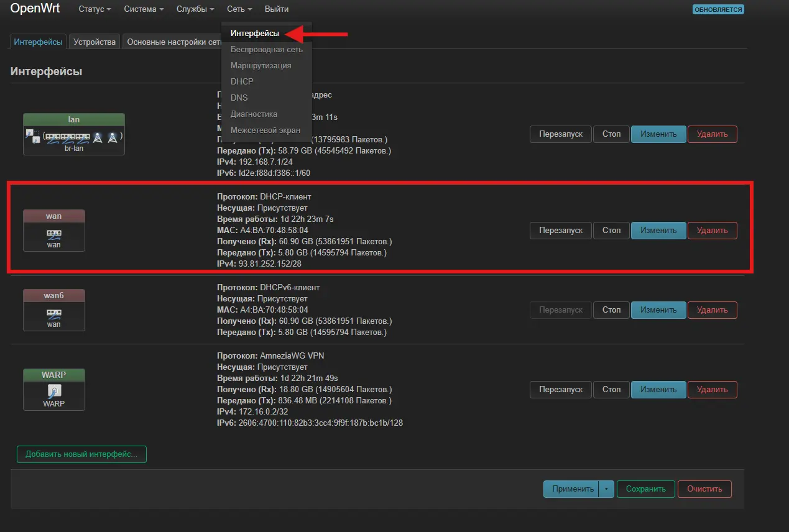
Task: Click the wan6 interface ethernet icon
Action: coord(54,313)
